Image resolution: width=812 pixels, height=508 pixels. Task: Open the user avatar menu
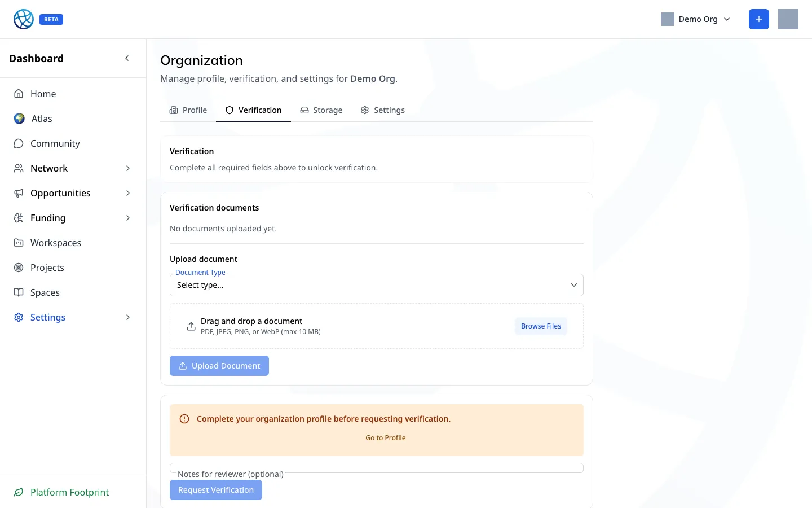click(788, 19)
